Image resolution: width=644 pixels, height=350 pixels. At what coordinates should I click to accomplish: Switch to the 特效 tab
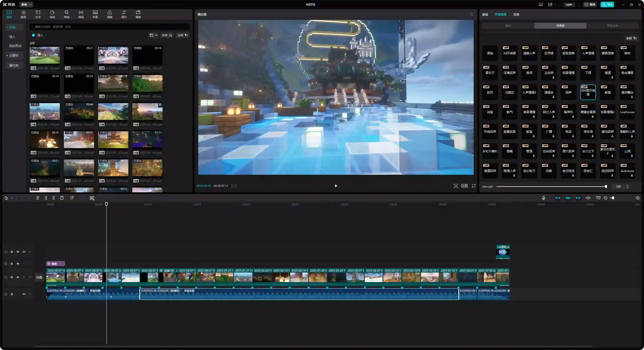tap(66, 14)
